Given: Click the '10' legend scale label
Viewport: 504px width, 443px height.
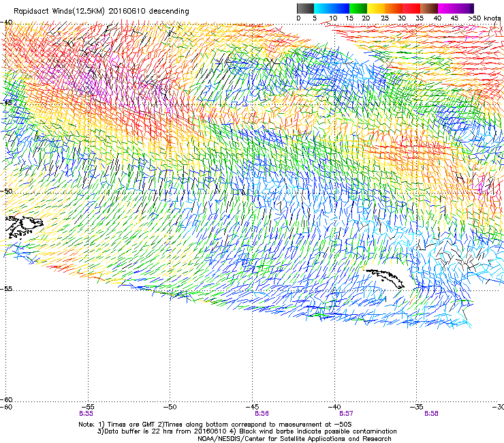Looking at the screenshot, I should [333, 18].
